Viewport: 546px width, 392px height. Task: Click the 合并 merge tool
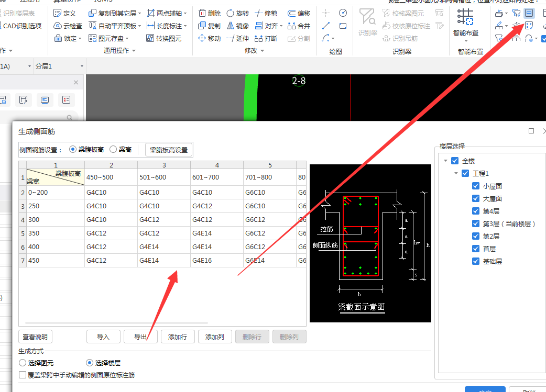299,26
